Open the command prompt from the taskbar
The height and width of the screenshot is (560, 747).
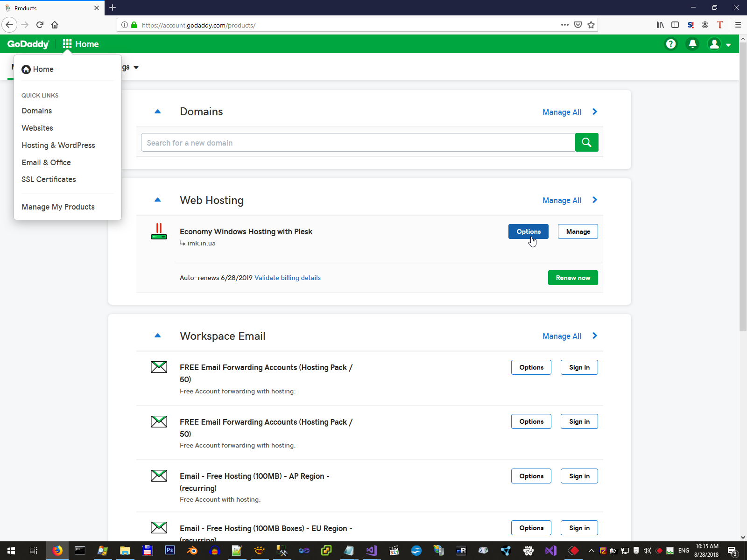[x=80, y=551]
